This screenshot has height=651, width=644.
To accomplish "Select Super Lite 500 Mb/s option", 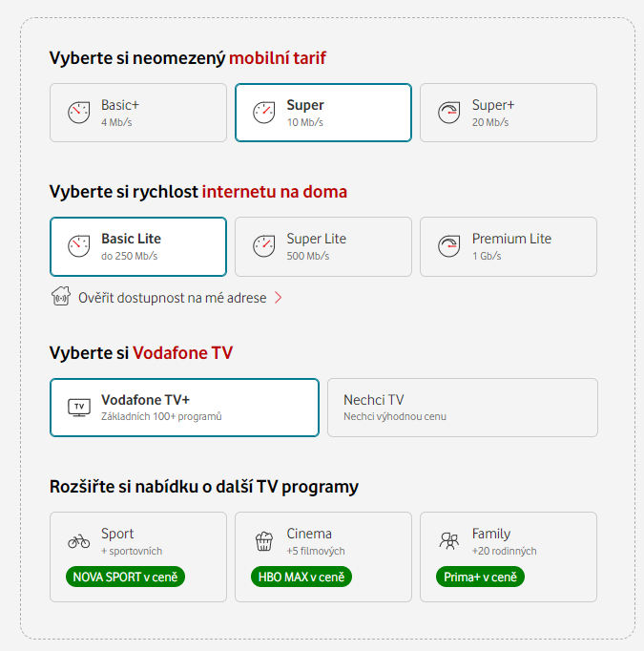I will click(323, 246).
